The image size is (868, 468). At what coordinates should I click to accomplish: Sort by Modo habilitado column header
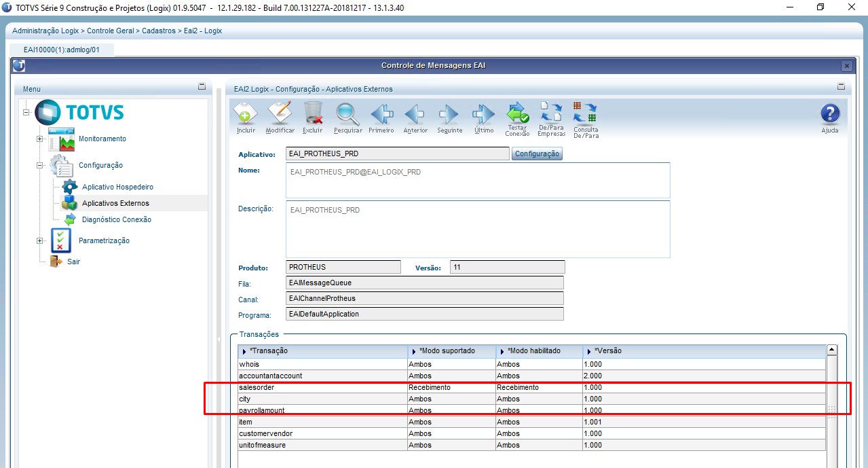[540, 351]
